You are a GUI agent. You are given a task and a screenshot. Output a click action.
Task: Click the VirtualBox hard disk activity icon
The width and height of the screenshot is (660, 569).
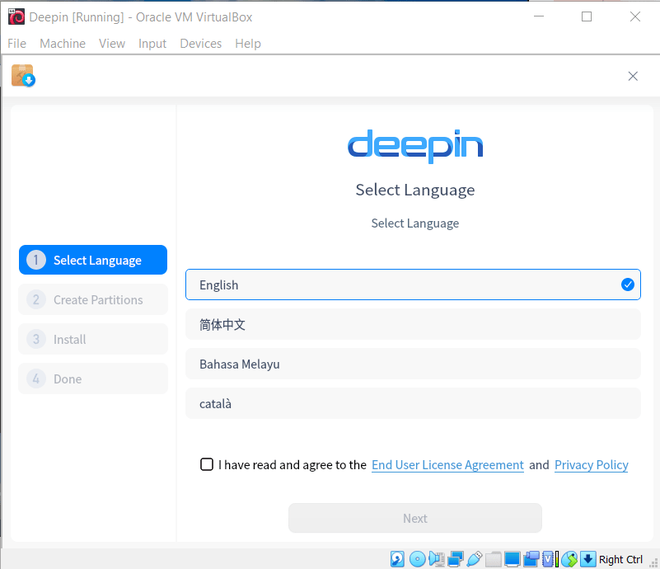(x=397, y=559)
